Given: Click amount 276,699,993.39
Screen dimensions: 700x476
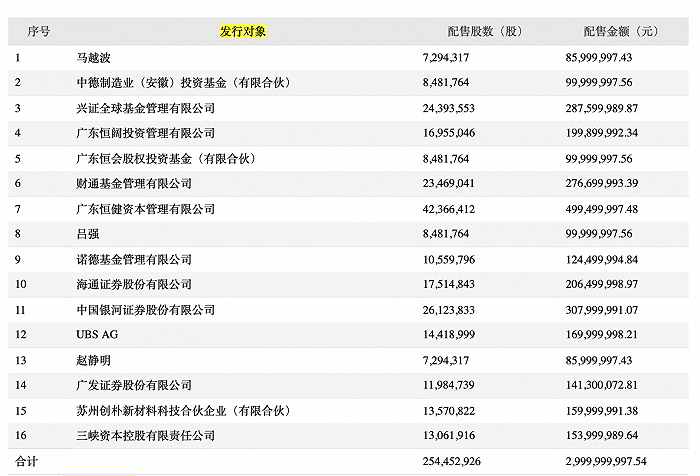Looking at the screenshot, I should coord(602,184).
